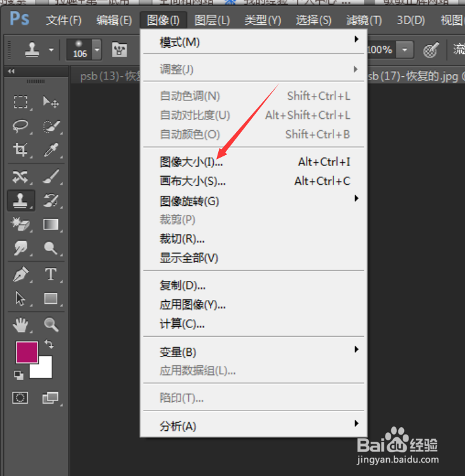Select the Path Selection tool
The image size is (465, 476).
20,299
